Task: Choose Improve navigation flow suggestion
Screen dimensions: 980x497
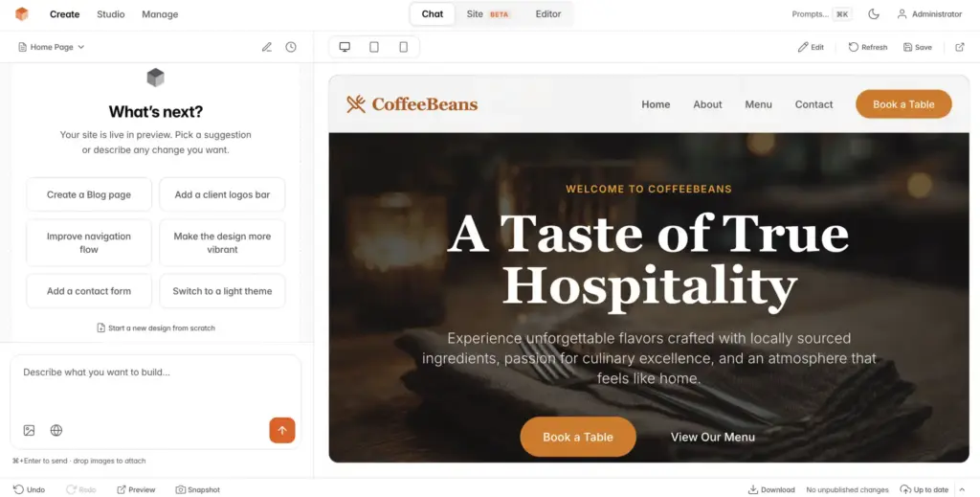Action: (x=89, y=242)
